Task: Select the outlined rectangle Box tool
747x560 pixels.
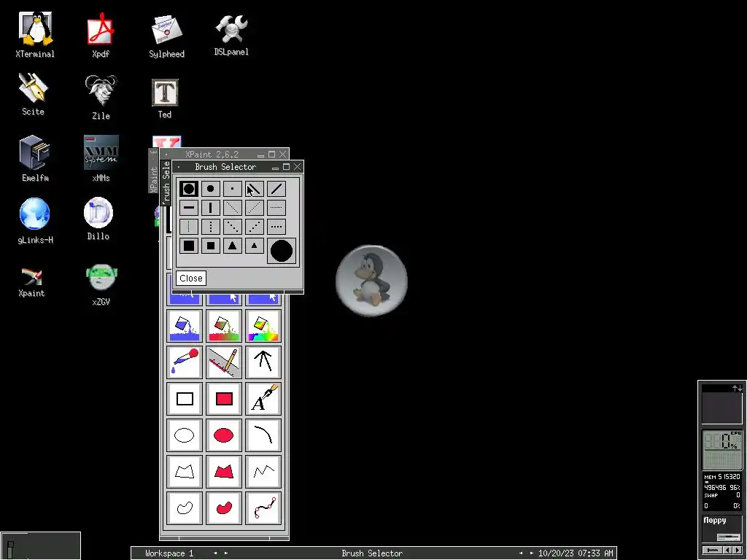Action: click(x=185, y=399)
